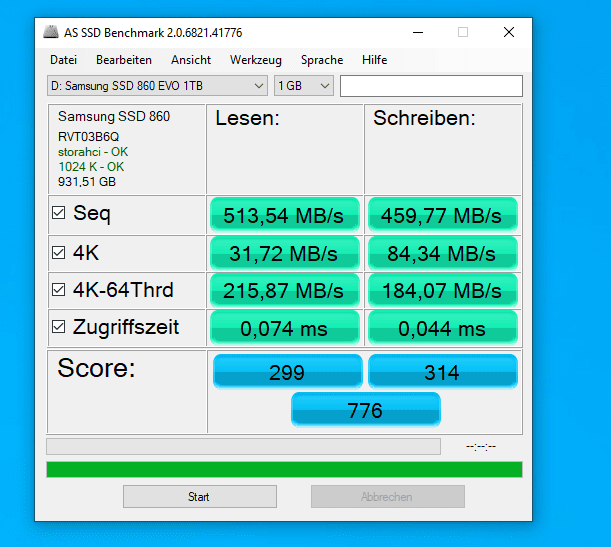Image resolution: width=611 pixels, height=547 pixels.
Task: Click the 4K write result 84,34 MB/s
Action: (x=443, y=253)
